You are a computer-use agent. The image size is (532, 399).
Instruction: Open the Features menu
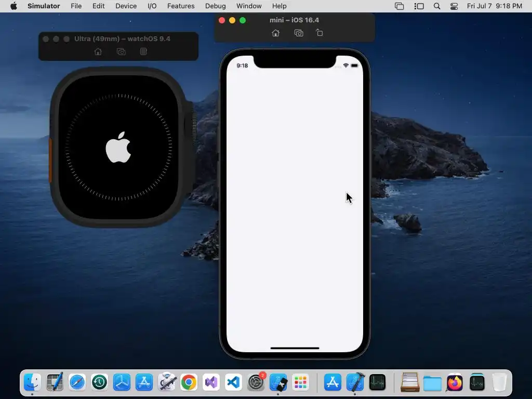tap(181, 6)
